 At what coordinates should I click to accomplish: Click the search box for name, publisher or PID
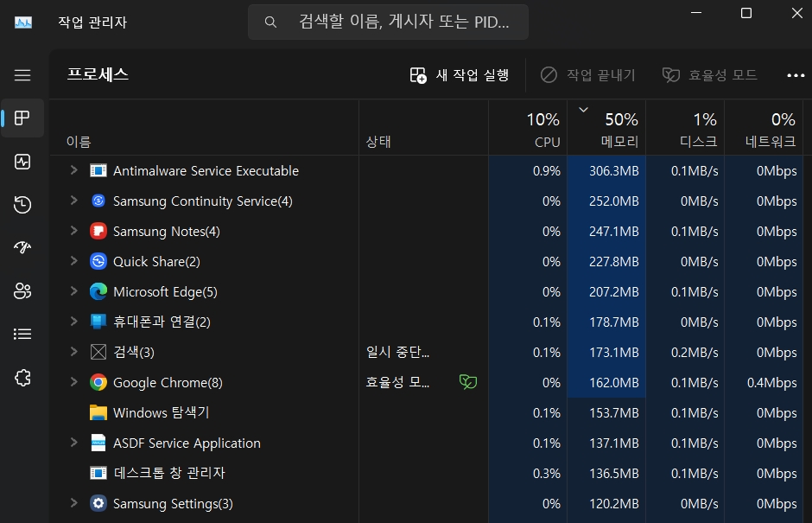click(388, 22)
